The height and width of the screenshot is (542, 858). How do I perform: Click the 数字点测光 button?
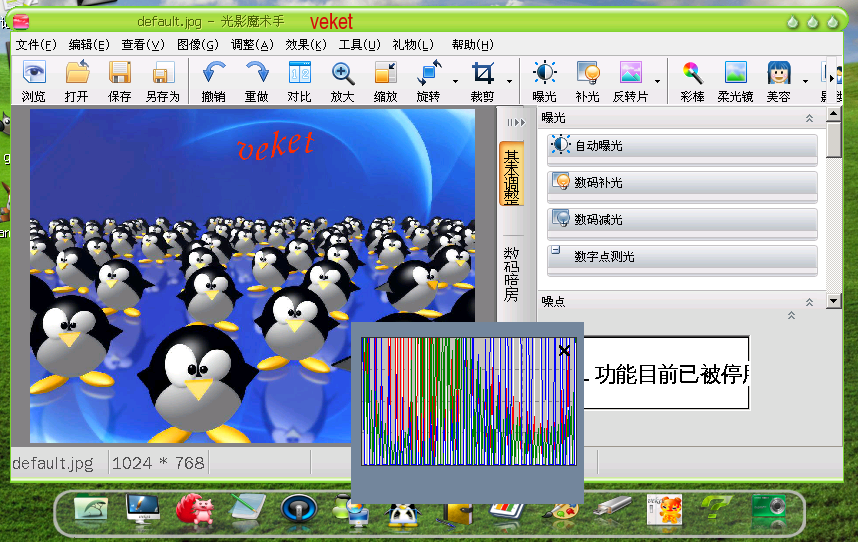pos(682,260)
